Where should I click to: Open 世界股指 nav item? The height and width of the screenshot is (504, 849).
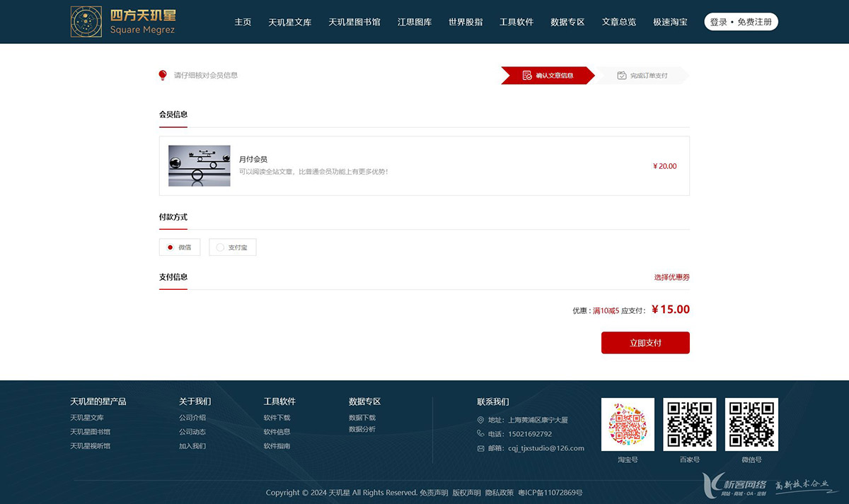point(466,22)
